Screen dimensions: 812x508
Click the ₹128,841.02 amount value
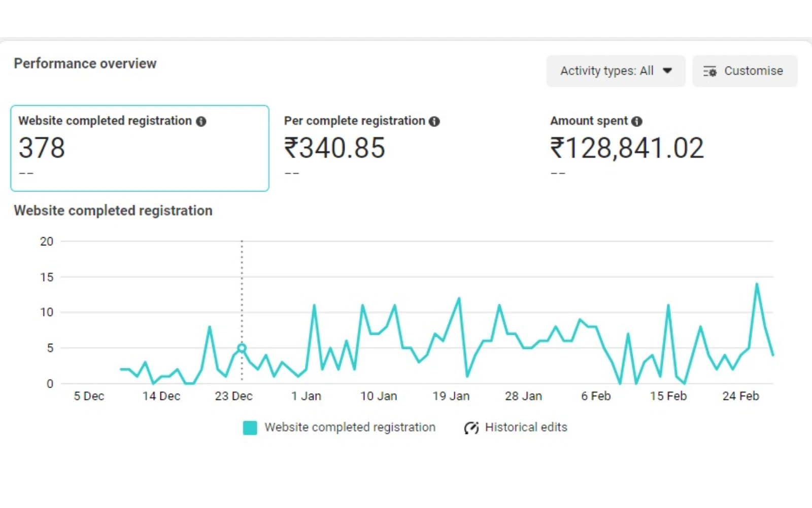click(627, 148)
